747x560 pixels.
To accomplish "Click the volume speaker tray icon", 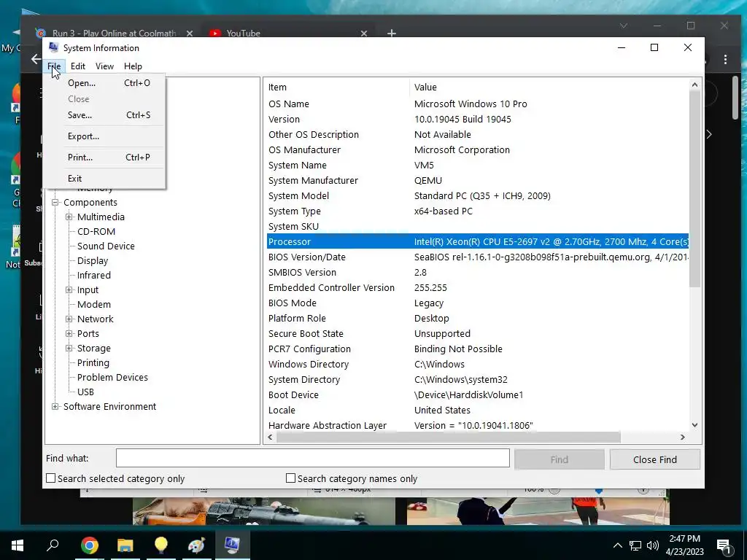I will 653,545.
